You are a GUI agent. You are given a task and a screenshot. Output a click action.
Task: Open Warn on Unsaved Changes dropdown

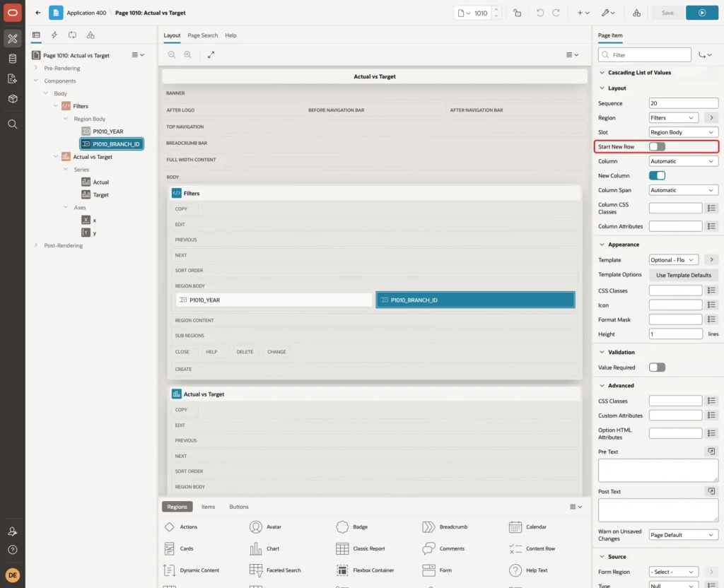point(684,535)
